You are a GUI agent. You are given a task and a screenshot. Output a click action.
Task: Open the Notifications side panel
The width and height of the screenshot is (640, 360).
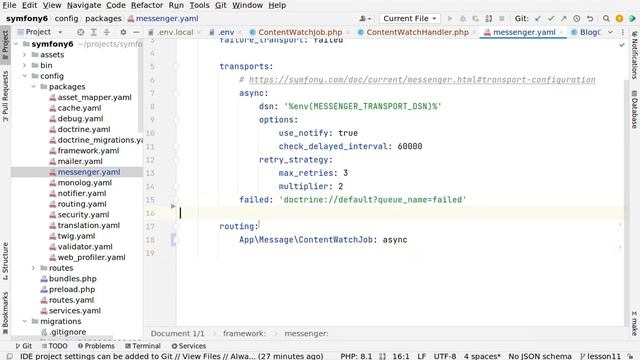click(x=634, y=55)
